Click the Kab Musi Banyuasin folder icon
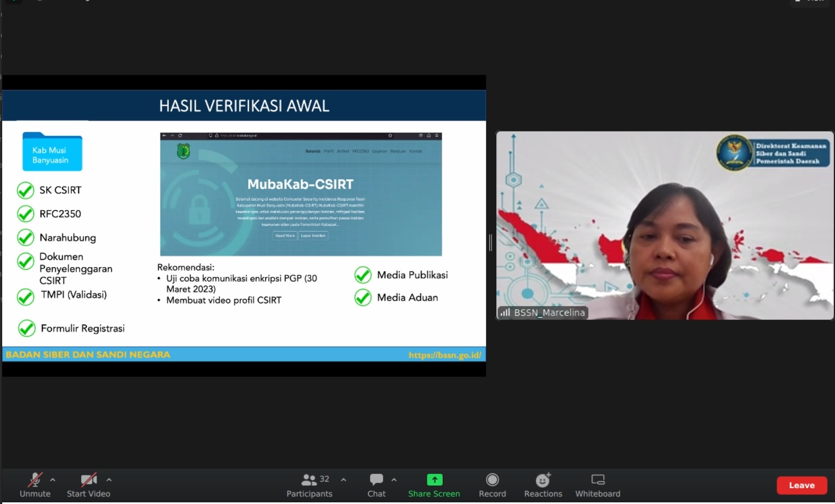The width and height of the screenshot is (835, 504). tap(52, 152)
